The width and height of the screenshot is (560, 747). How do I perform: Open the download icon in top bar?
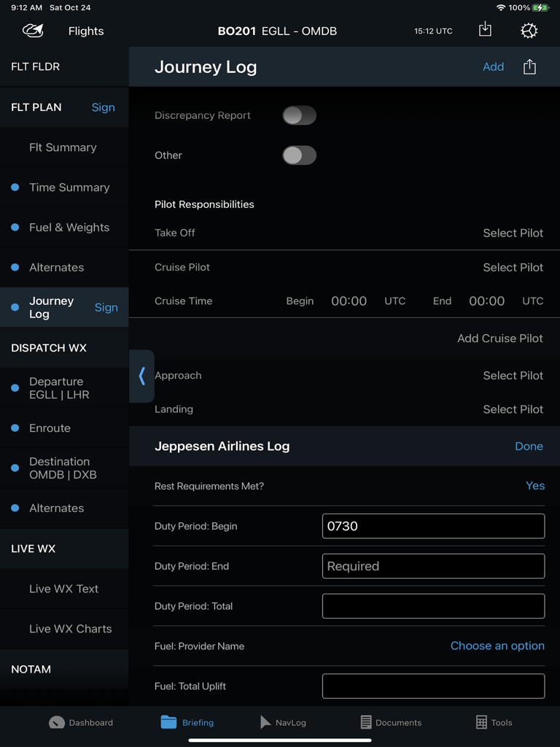(485, 29)
